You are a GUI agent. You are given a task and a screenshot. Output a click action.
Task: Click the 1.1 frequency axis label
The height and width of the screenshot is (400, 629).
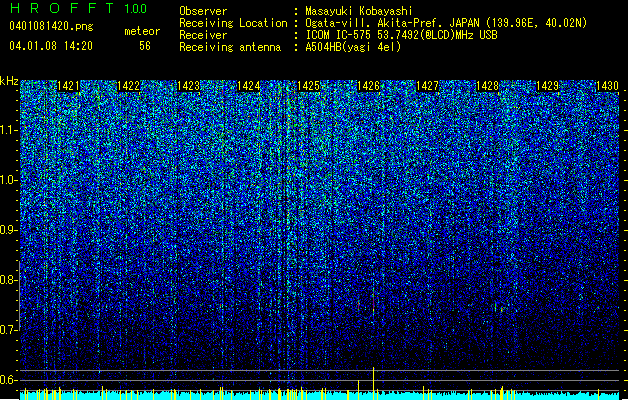8,130
